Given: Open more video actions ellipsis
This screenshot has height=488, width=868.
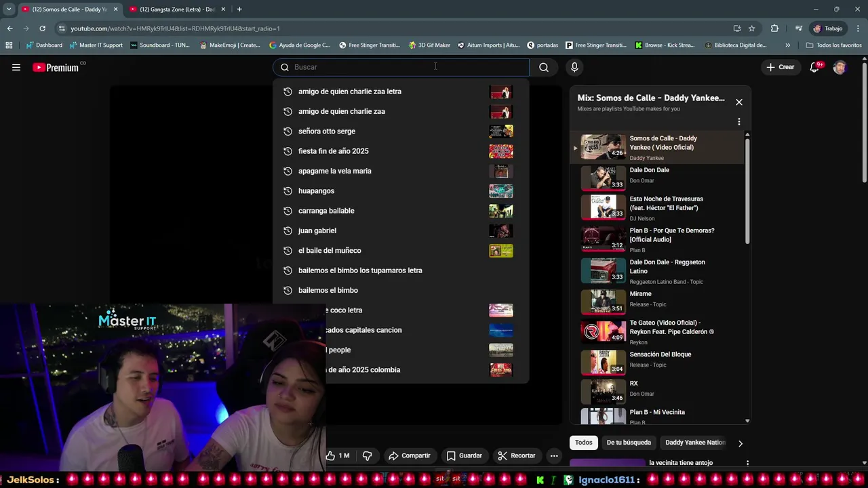Looking at the screenshot, I should click(x=554, y=455).
